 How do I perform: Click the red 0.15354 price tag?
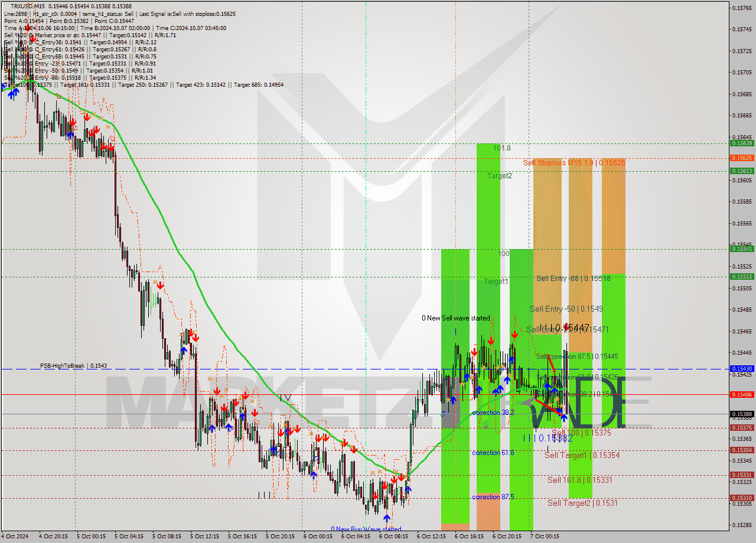pos(742,450)
